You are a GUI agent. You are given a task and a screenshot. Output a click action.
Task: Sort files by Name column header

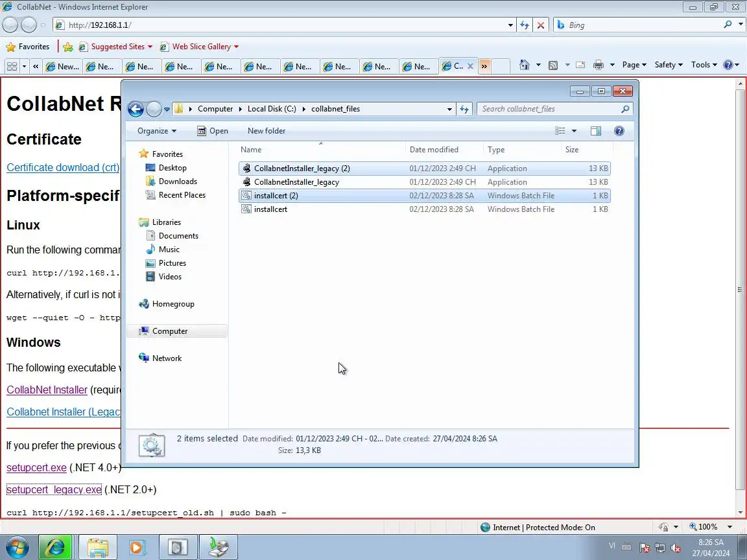tap(321, 150)
